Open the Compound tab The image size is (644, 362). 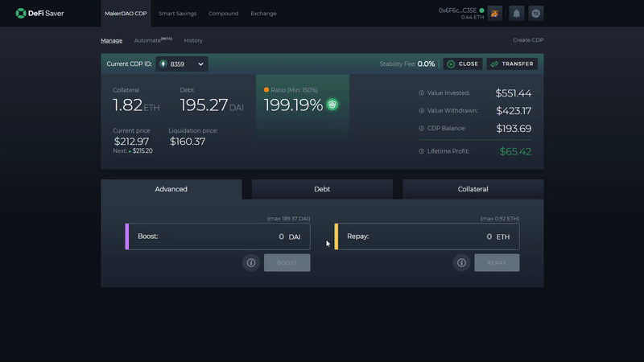[224, 14]
